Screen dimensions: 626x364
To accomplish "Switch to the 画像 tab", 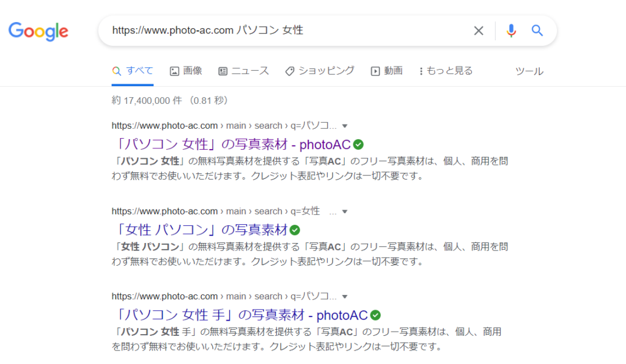I will pyautogui.click(x=186, y=71).
